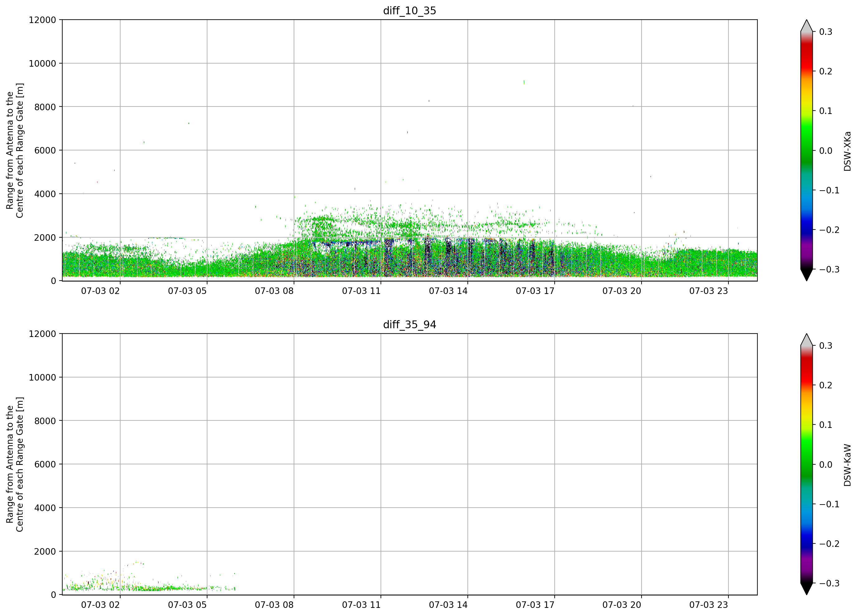Click the −0.1 tick on the DSW-KaW colorbar
The image size is (858, 616).
click(x=829, y=504)
